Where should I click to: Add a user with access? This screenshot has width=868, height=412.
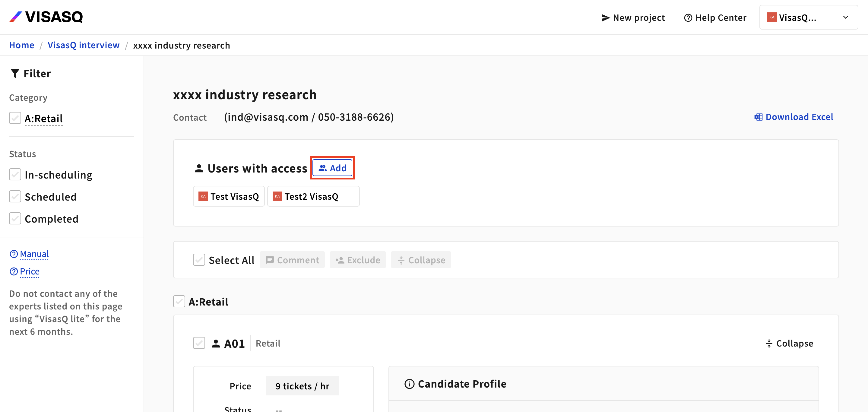pyautogui.click(x=332, y=168)
